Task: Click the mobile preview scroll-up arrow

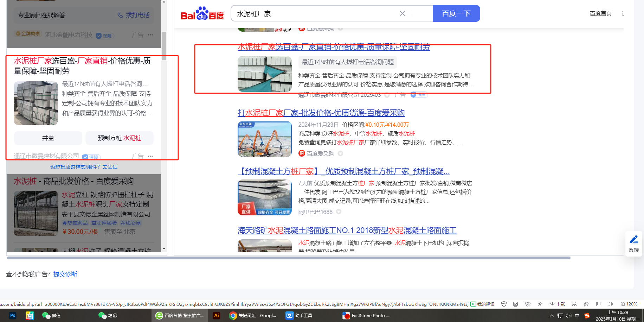Action: (x=164, y=2)
